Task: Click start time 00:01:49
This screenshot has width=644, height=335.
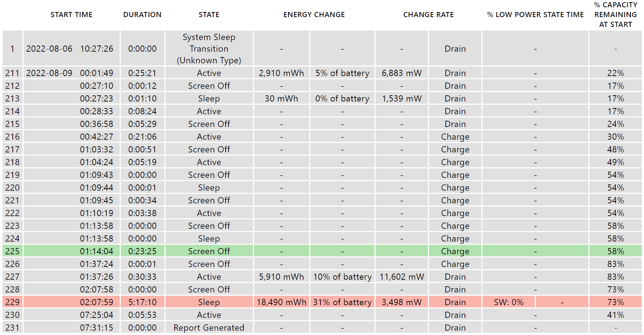Action: point(96,73)
